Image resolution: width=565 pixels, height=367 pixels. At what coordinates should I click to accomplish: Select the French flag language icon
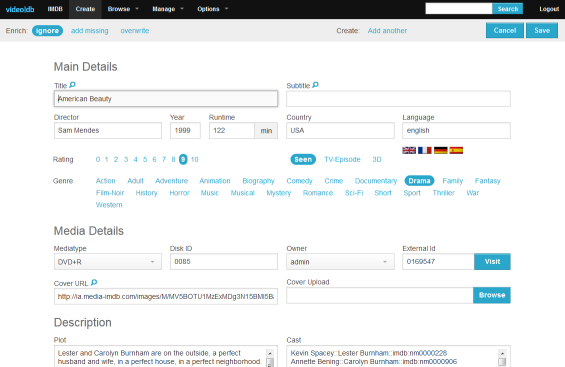click(425, 150)
